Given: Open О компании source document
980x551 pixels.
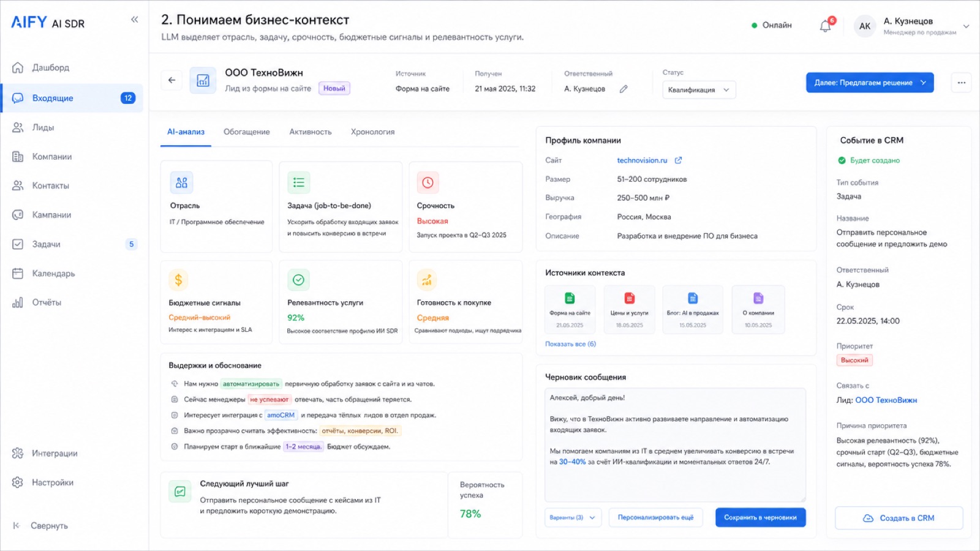Looking at the screenshot, I should pos(758,310).
